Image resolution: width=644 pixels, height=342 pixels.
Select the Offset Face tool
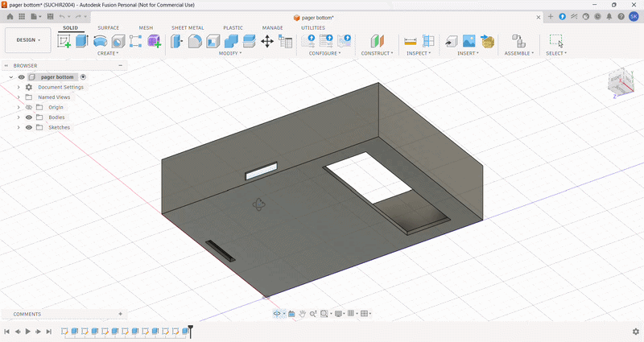coord(250,41)
